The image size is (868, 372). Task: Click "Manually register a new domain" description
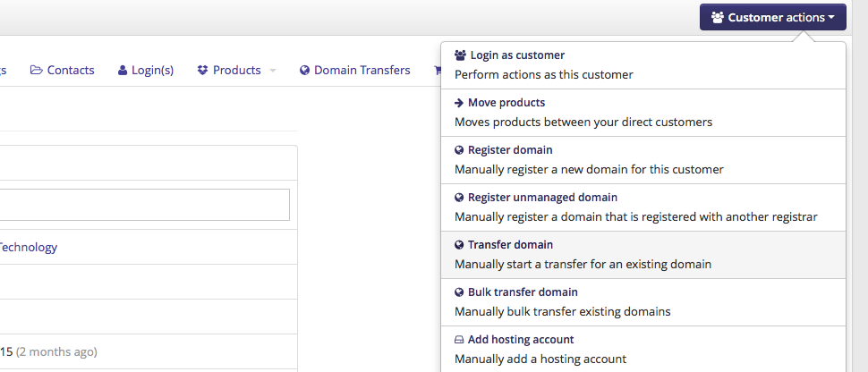[x=589, y=169]
